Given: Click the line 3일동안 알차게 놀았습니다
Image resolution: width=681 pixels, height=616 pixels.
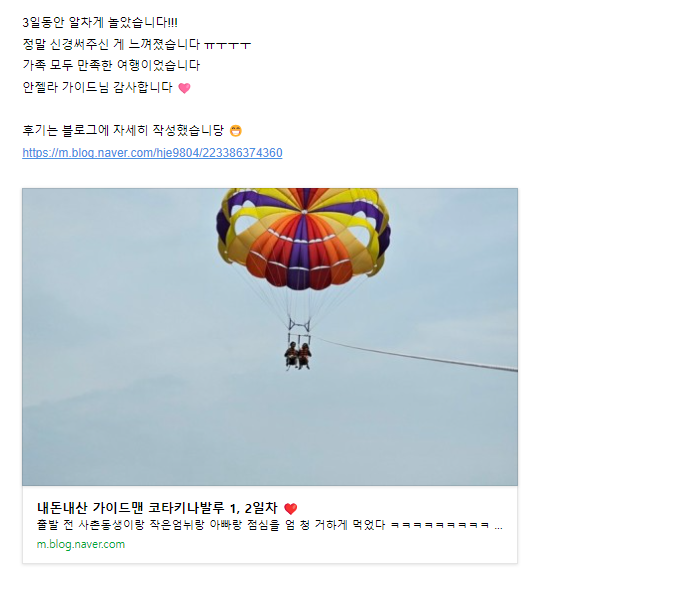Looking at the screenshot, I should [100, 23].
